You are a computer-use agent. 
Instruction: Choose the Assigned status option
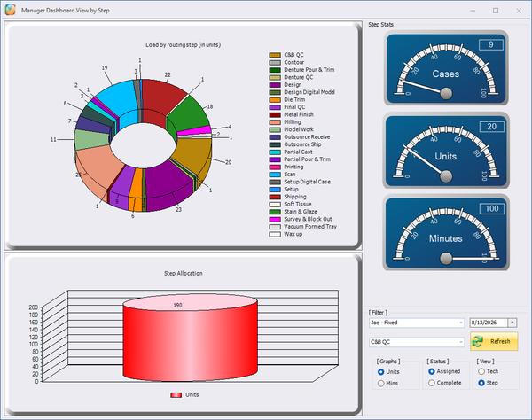point(432,371)
